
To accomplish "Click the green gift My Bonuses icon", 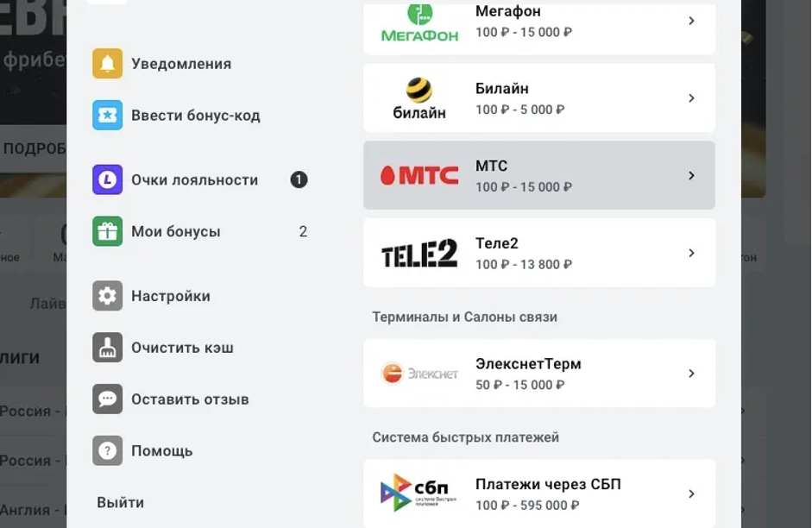I will [x=108, y=232].
